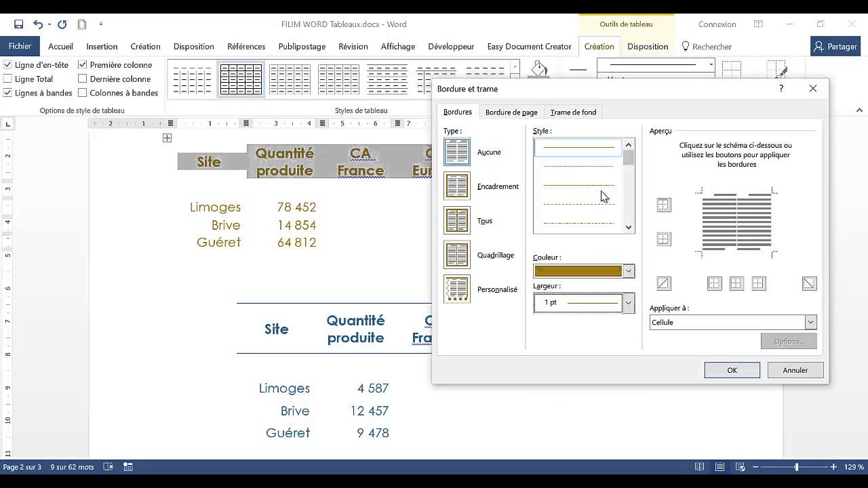
Task: Switch to Trame de fond tab
Action: [573, 113]
